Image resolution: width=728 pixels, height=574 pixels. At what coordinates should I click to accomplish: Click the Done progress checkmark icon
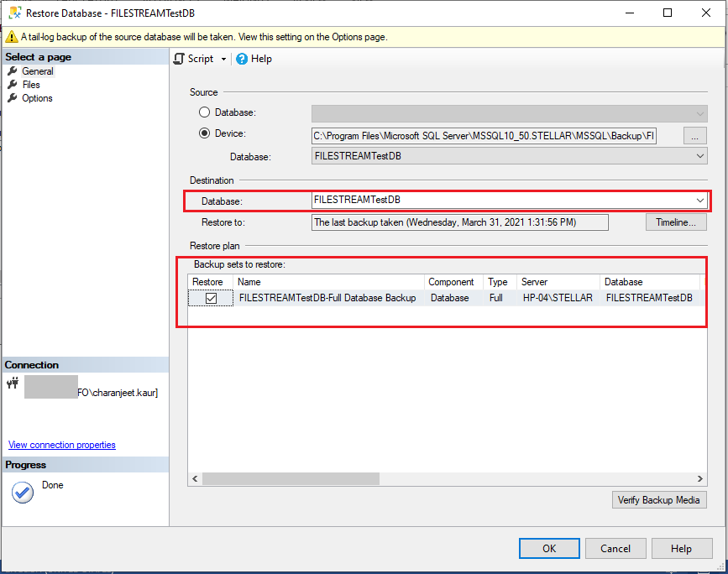[23, 493]
